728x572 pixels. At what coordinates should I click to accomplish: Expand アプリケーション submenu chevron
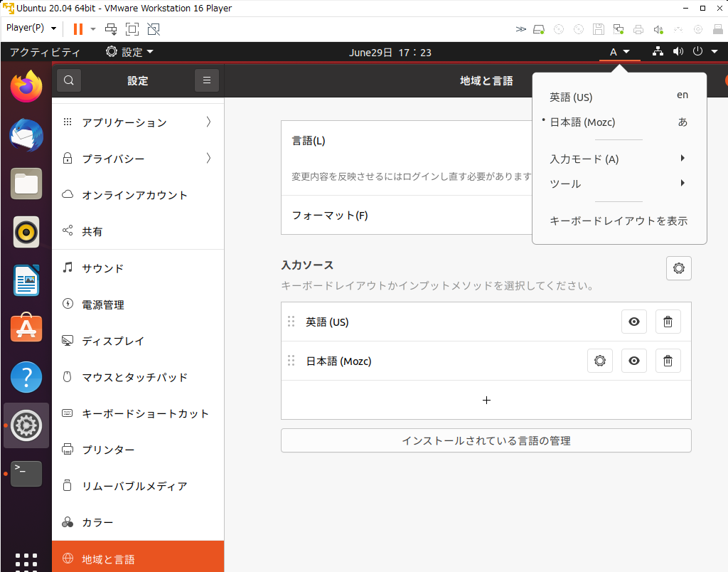point(208,122)
